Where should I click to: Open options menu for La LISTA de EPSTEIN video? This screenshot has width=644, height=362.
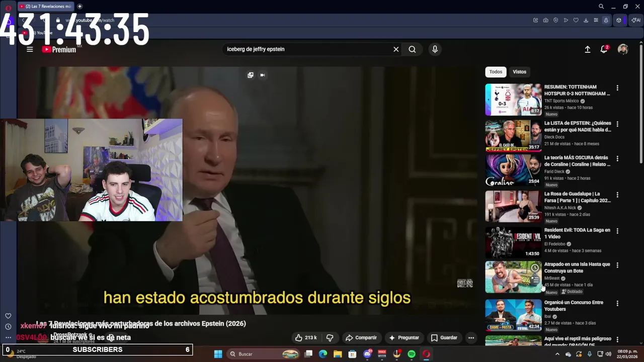click(x=617, y=124)
